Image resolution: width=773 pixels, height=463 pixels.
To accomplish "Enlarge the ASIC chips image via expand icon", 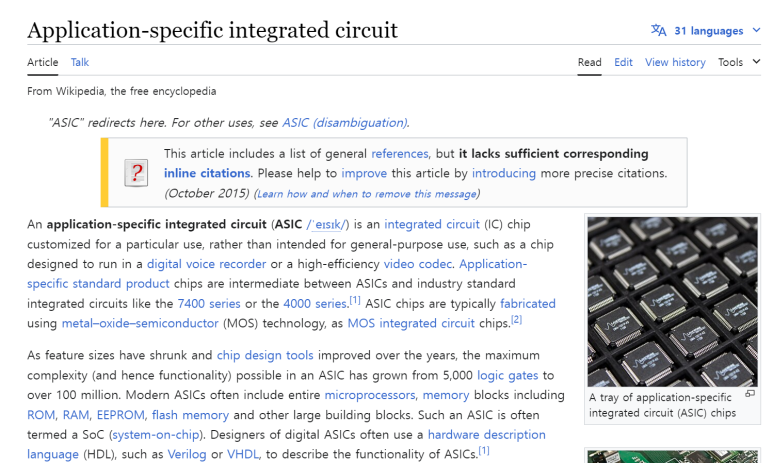I will [x=750, y=393].
